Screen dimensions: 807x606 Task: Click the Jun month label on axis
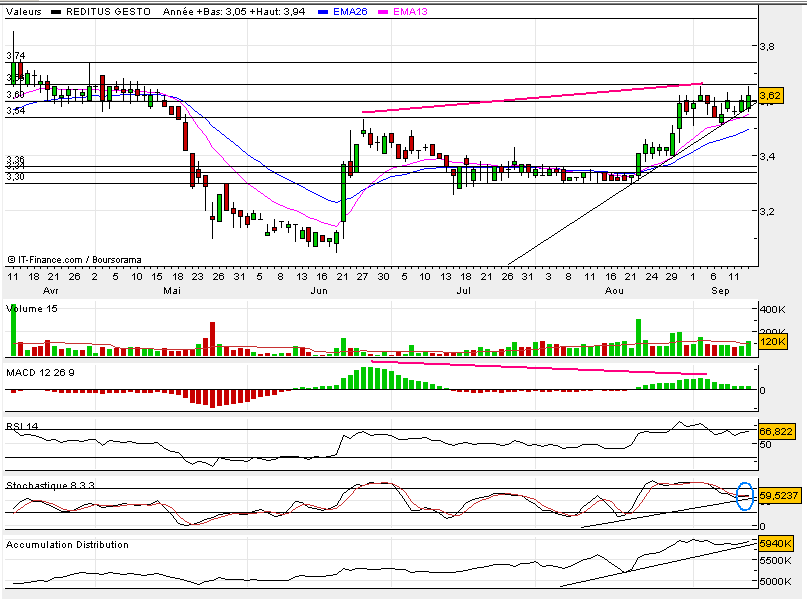(319, 290)
